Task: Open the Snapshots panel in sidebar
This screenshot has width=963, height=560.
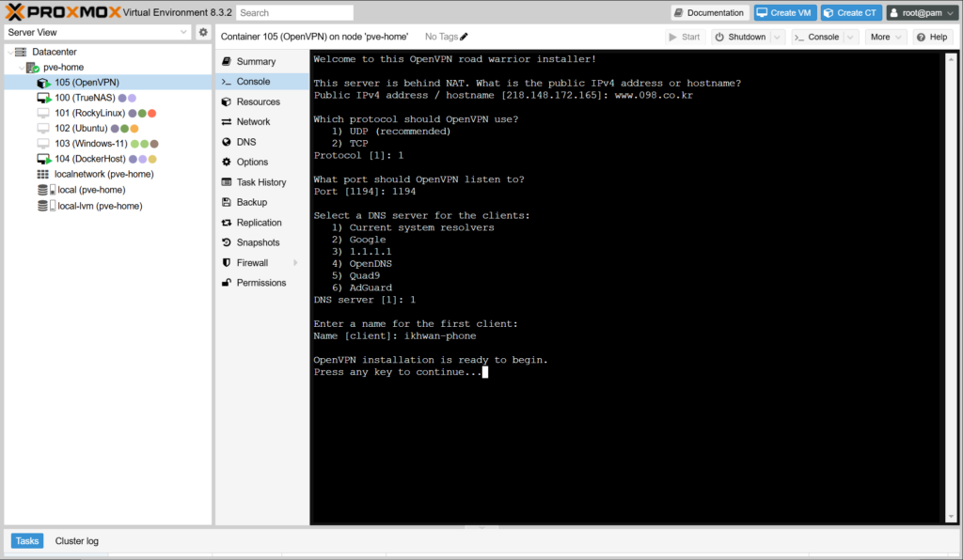Action: pos(258,242)
